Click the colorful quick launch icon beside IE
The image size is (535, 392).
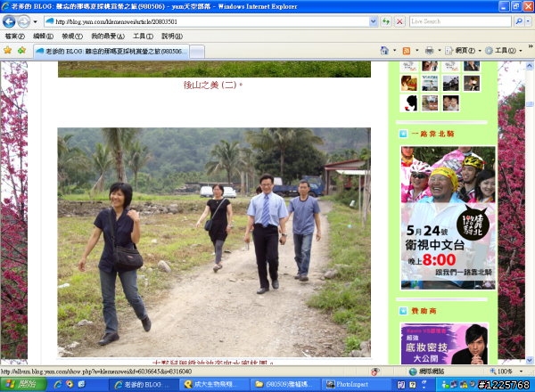(x=70, y=385)
